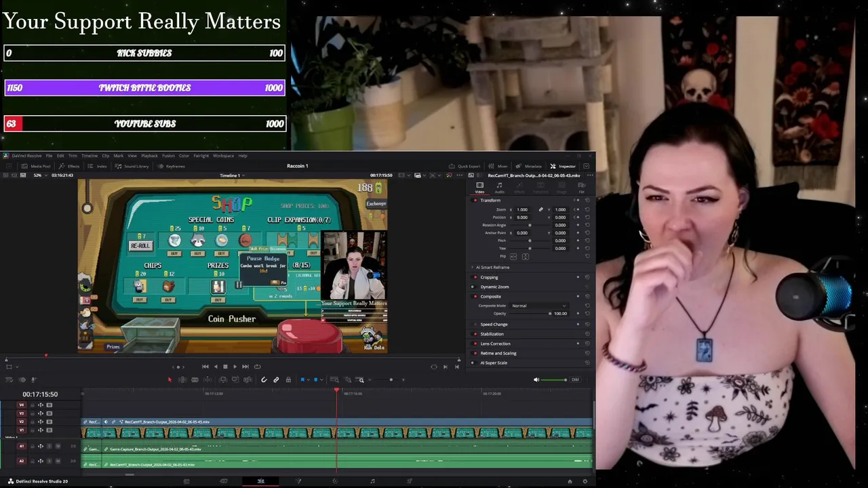The image size is (868, 488).
Task: Switch to the Cut page
Action: click(x=223, y=481)
